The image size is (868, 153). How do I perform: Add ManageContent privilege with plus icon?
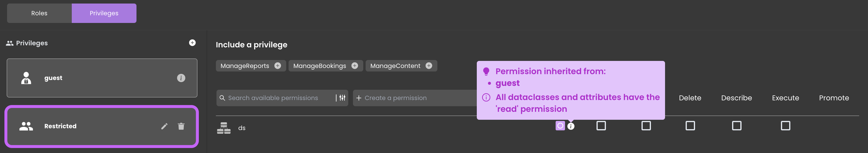(x=429, y=66)
